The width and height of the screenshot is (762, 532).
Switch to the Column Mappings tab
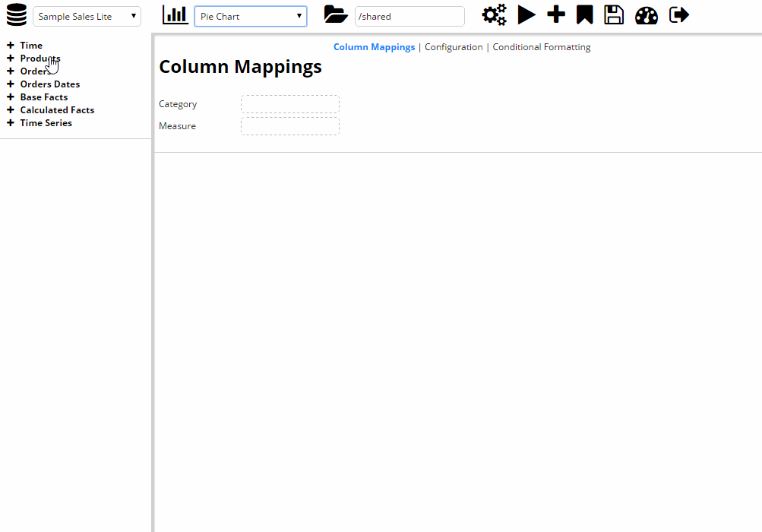[x=375, y=47]
